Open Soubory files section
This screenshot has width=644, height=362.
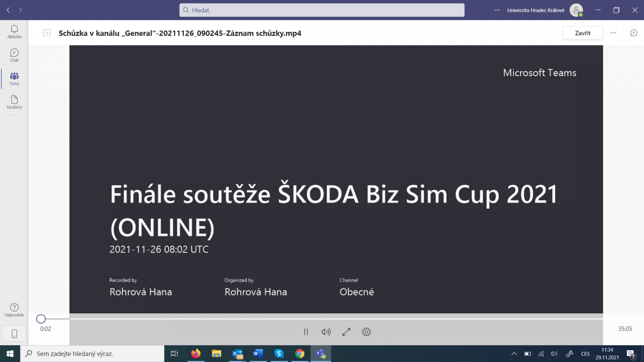point(14,102)
